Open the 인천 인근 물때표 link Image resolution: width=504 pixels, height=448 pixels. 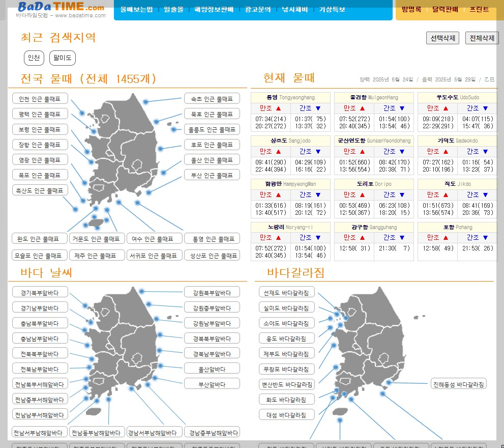point(40,98)
